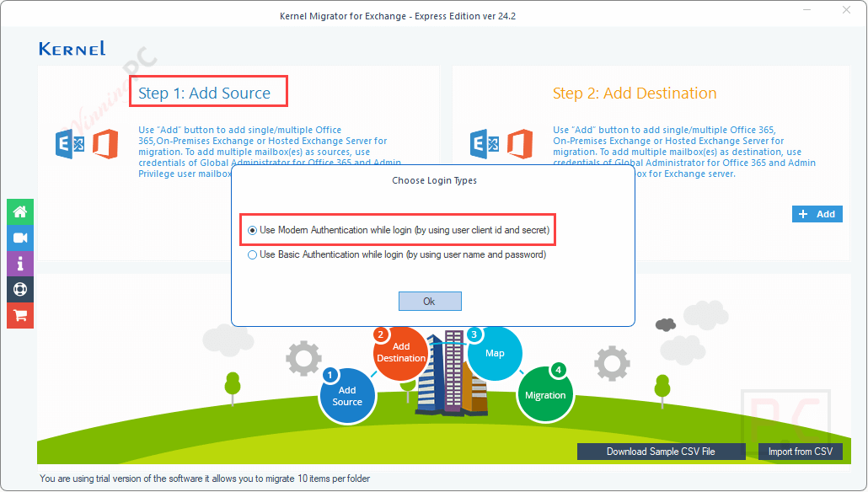Click Import from CSV button

pos(800,452)
